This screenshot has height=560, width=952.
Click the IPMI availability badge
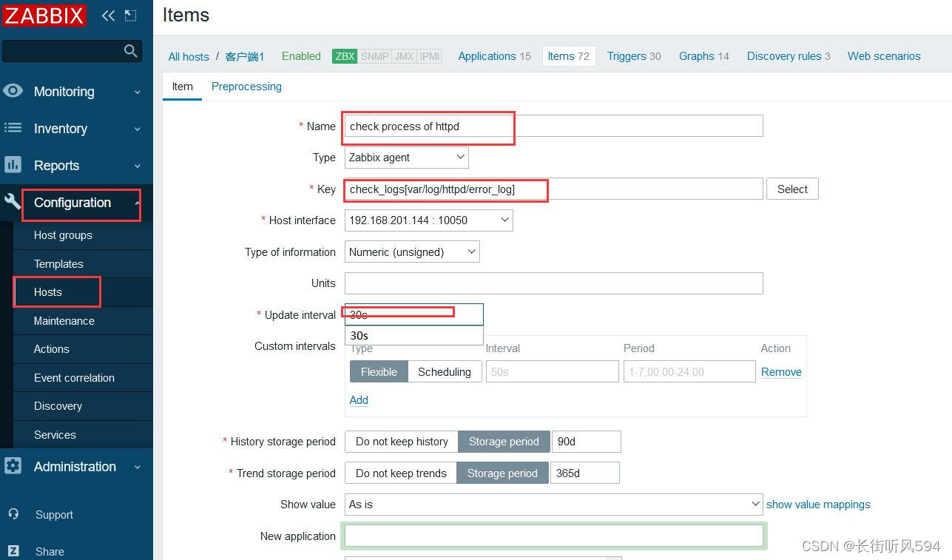pyautogui.click(x=430, y=56)
